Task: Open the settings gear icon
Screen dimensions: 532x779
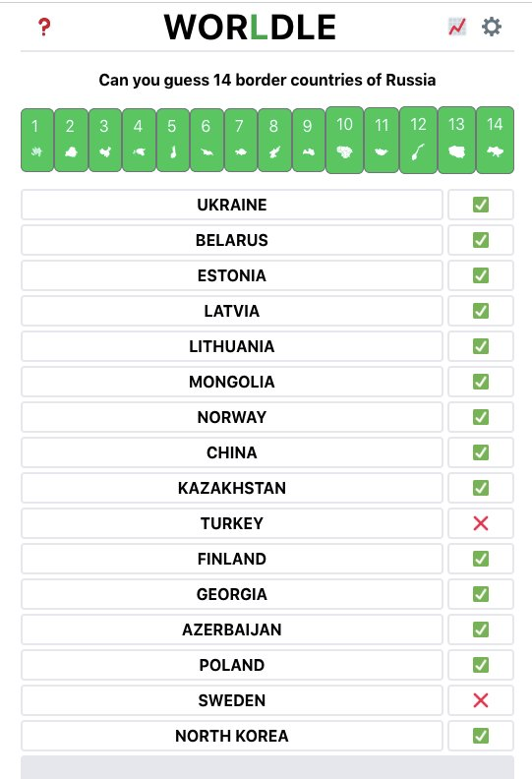Action: click(x=492, y=27)
